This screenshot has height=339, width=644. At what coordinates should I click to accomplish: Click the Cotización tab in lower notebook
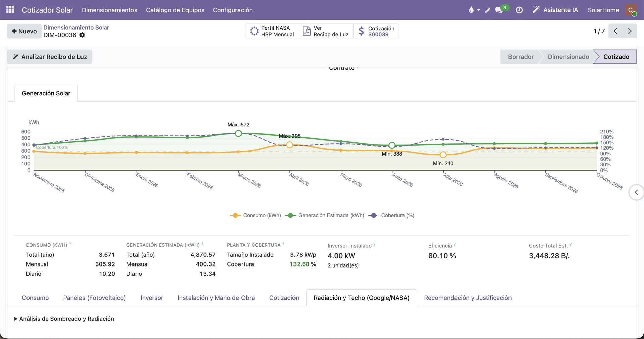[x=284, y=298]
